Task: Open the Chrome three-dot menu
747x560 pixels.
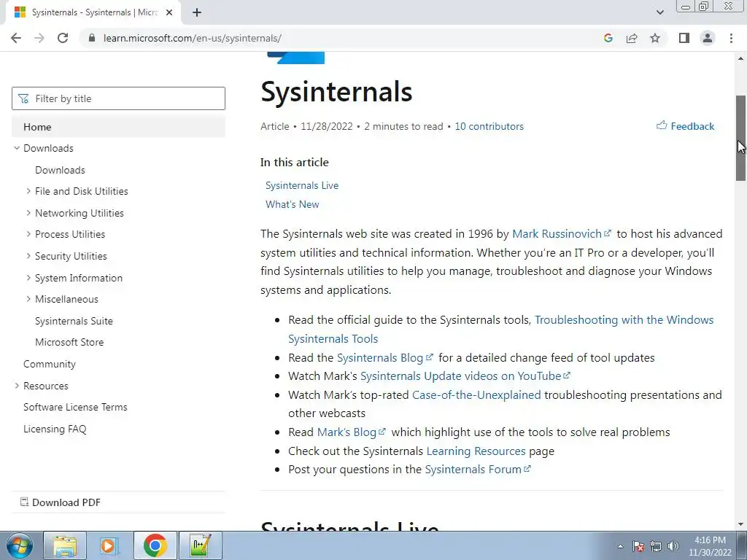Action: coord(731,38)
